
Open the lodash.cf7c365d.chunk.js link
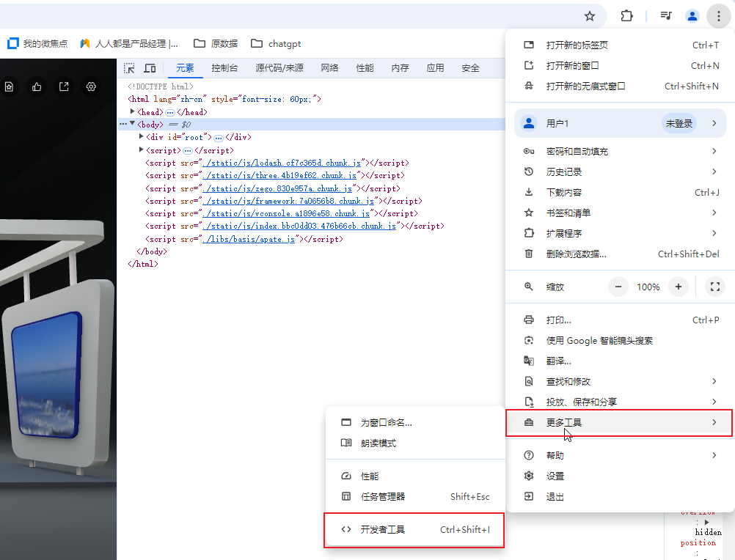(x=282, y=163)
